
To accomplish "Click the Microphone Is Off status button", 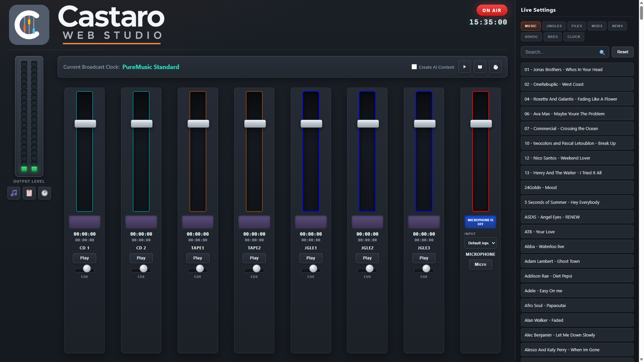I will pyautogui.click(x=480, y=222).
